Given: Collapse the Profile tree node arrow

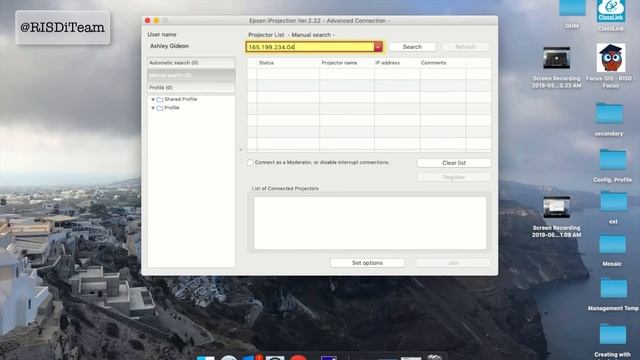Looking at the screenshot, I should [x=153, y=108].
